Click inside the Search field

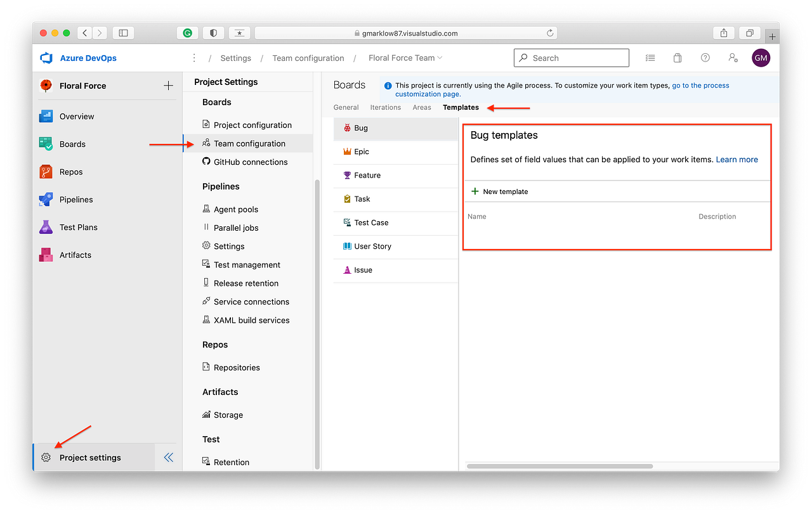point(571,57)
